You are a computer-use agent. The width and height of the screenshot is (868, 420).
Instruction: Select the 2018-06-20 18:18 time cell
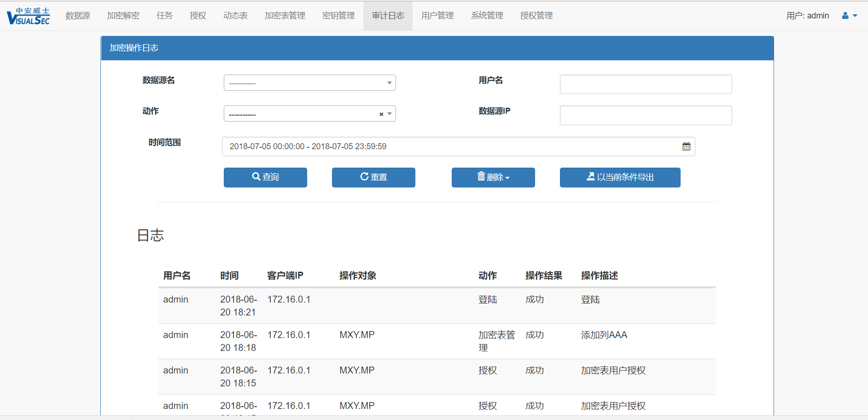coord(239,341)
